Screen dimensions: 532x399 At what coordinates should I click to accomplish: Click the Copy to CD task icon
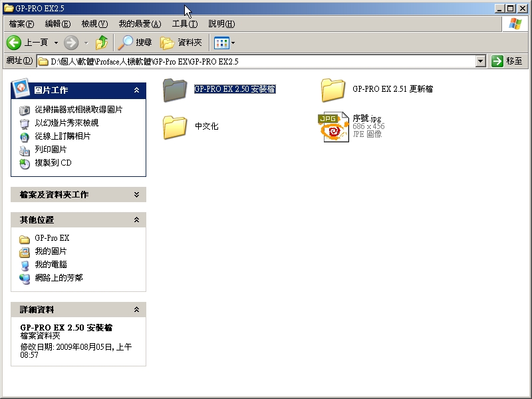pyautogui.click(x=25, y=163)
